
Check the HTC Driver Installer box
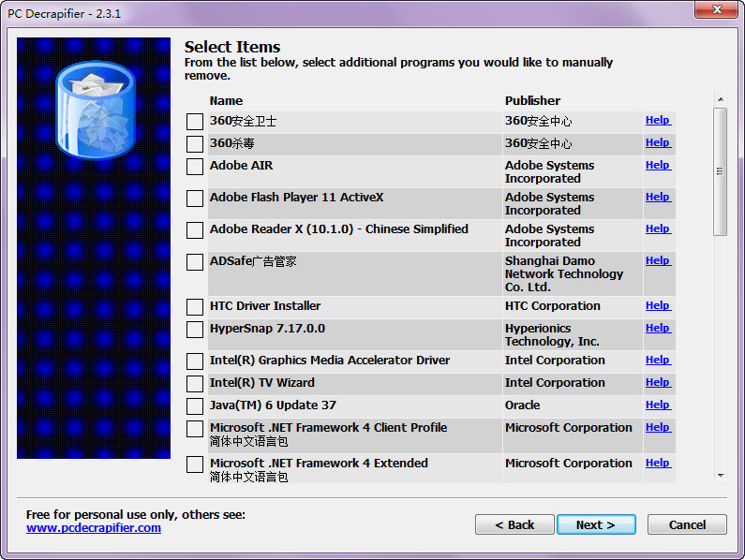pos(195,307)
